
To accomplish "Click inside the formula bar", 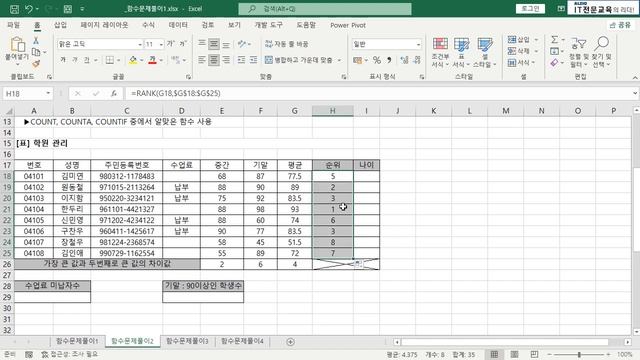I will [x=378, y=93].
